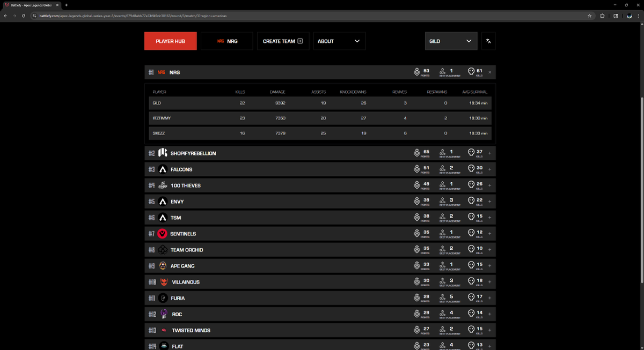Image resolution: width=644 pixels, height=350 pixels.
Task: Click the Damage column header
Action: pos(277,92)
